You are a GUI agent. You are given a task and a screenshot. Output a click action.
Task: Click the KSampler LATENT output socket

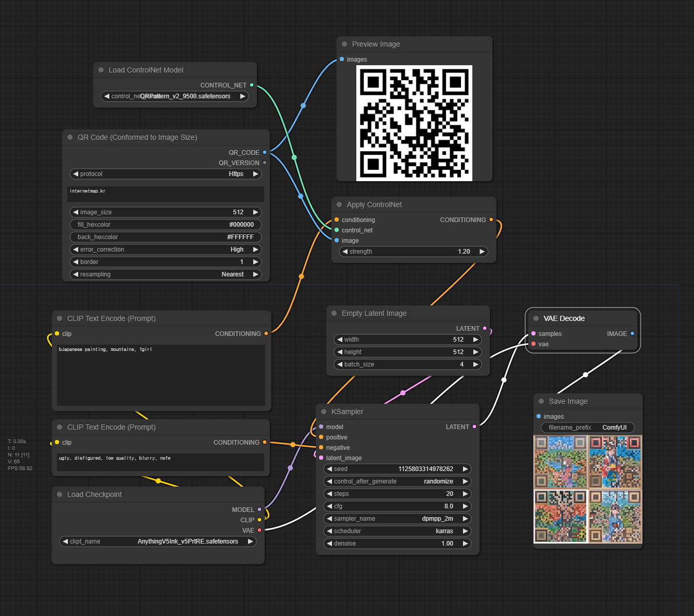(474, 427)
